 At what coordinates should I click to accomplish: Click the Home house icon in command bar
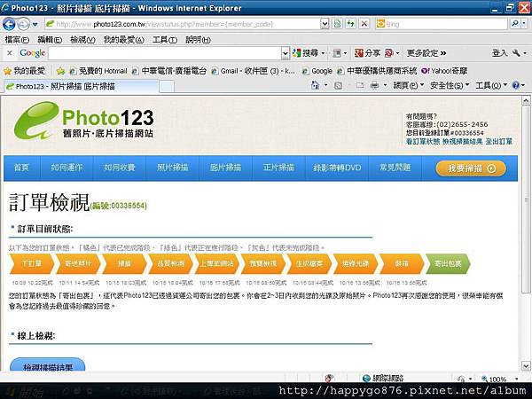(x=315, y=85)
